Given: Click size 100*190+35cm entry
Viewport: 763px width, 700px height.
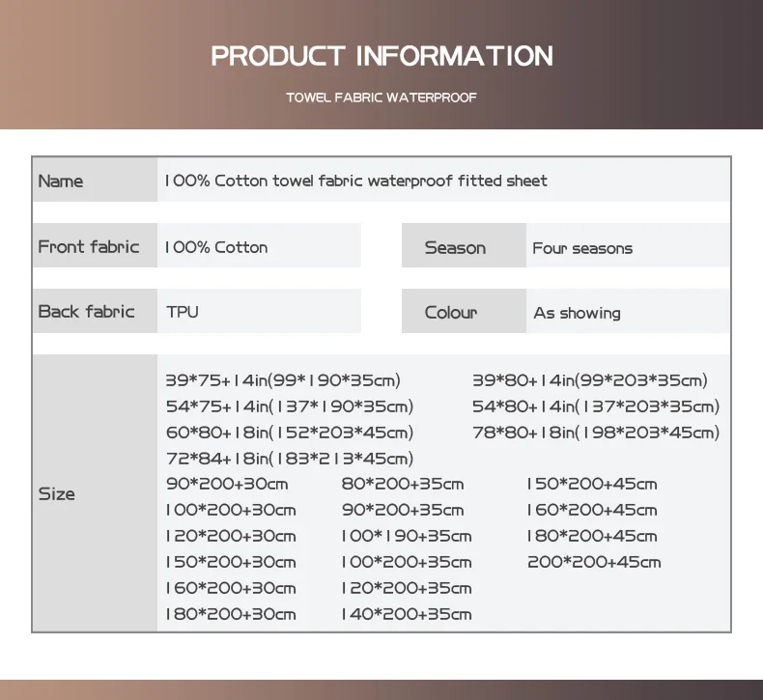Looking at the screenshot, I should [x=406, y=536].
